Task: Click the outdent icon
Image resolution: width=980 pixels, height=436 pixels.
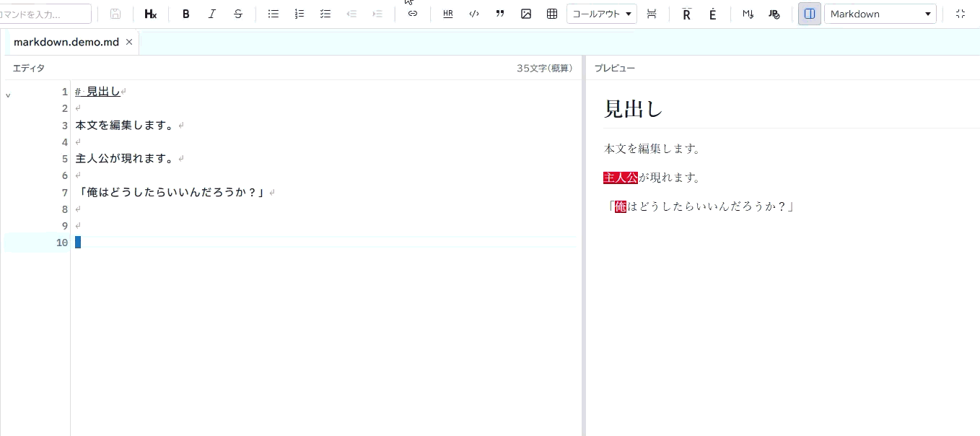Action: coord(351,14)
